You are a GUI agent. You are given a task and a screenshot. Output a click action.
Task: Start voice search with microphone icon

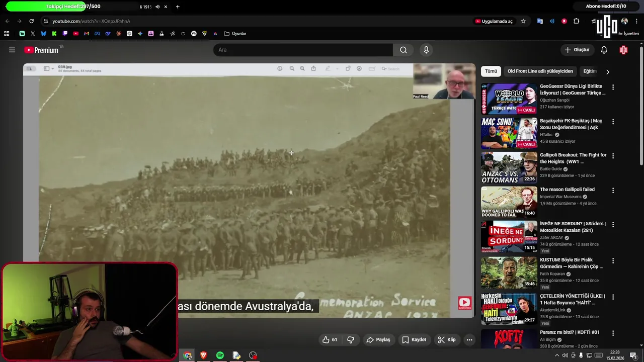[426, 50]
